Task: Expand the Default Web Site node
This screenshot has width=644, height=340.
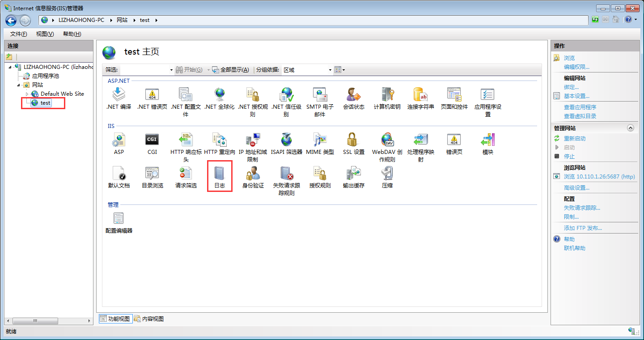Action: click(27, 94)
